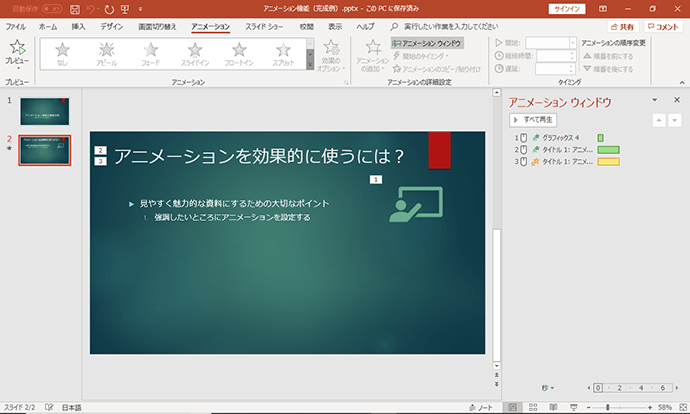Select the Float In (フロートイン) animation effect
Image resolution: width=690 pixels, height=414 pixels.
pos(239,54)
